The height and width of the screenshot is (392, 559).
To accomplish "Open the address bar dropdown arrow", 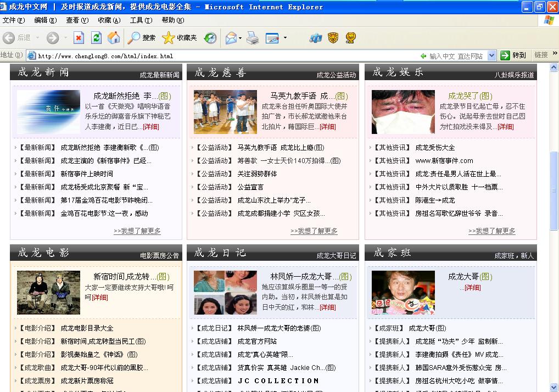I will pyautogui.click(x=491, y=55).
